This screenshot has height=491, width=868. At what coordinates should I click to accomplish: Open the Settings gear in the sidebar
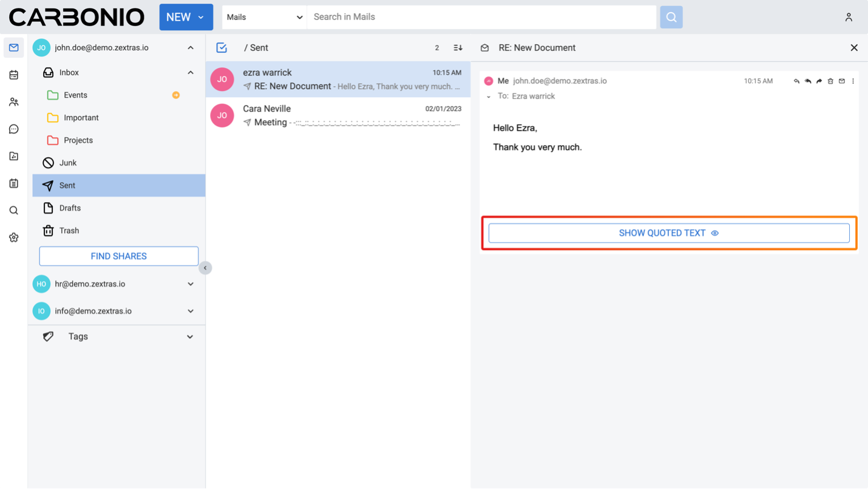[x=13, y=237]
